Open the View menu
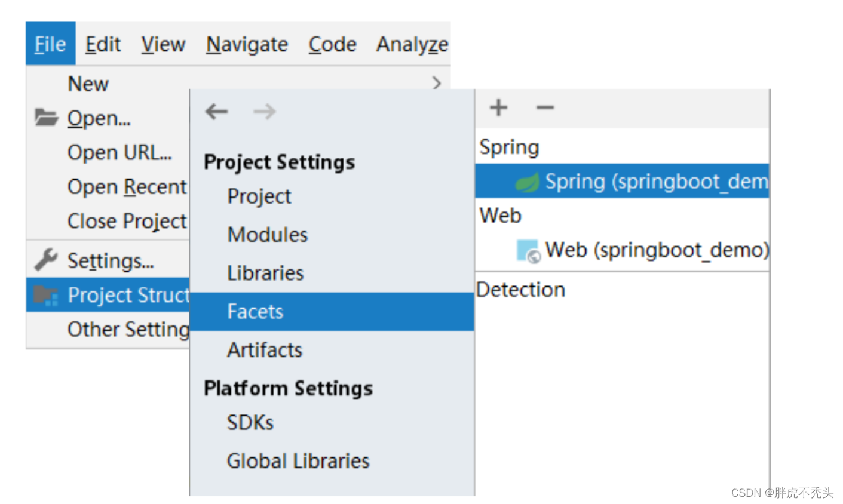 point(163,44)
